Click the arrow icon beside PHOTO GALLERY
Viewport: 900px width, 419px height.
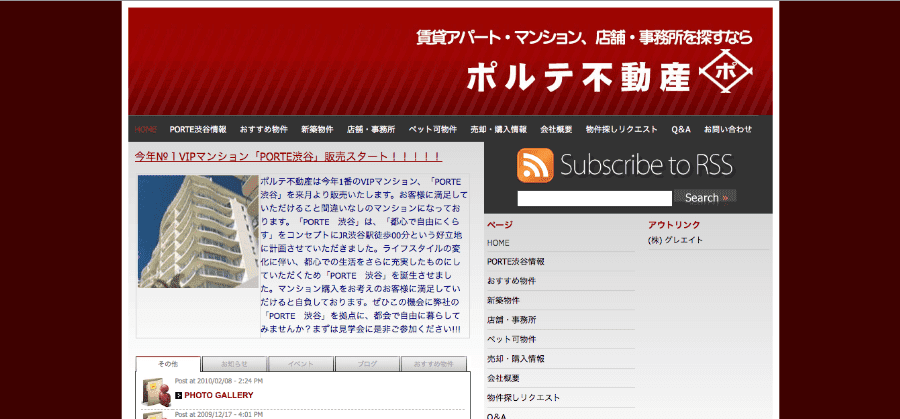pyautogui.click(x=179, y=395)
